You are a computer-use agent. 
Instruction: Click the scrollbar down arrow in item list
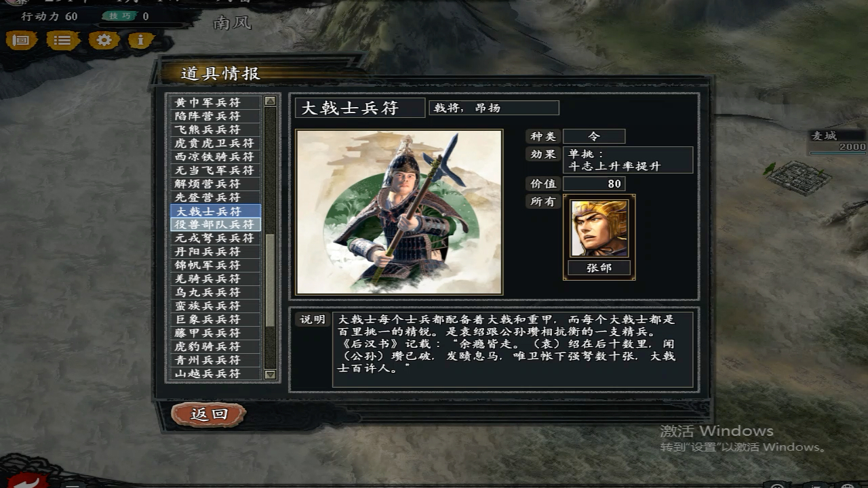click(x=271, y=374)
